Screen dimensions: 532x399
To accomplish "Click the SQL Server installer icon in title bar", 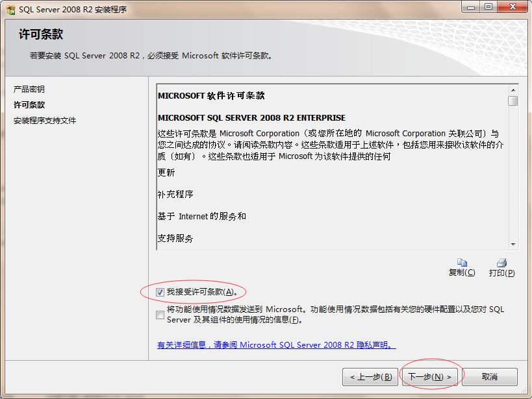I will pyautogui.click(x=10, y=10).
